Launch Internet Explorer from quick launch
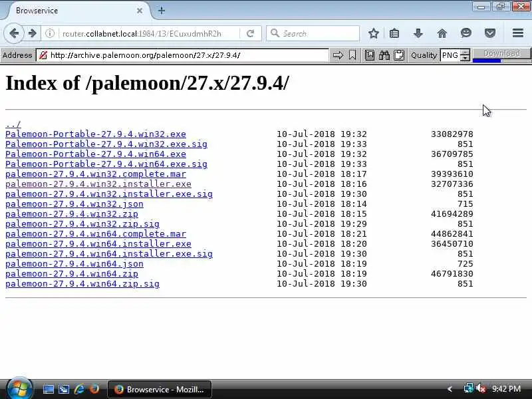Screen dimensions: 532x399 [79, 389]
